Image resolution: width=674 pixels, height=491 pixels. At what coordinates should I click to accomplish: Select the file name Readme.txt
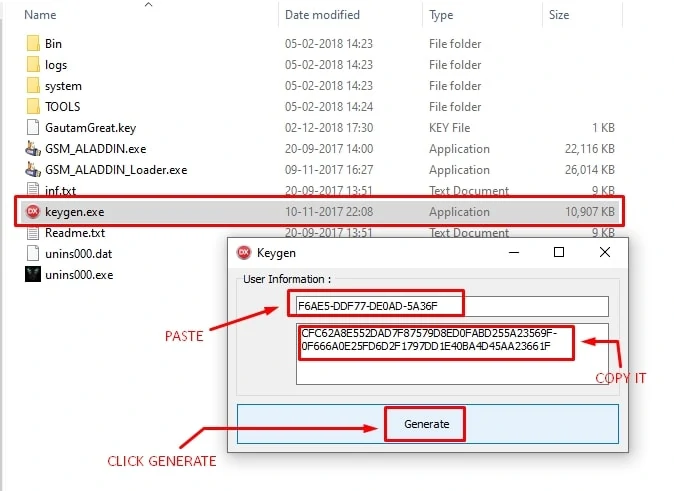[75, 233]
